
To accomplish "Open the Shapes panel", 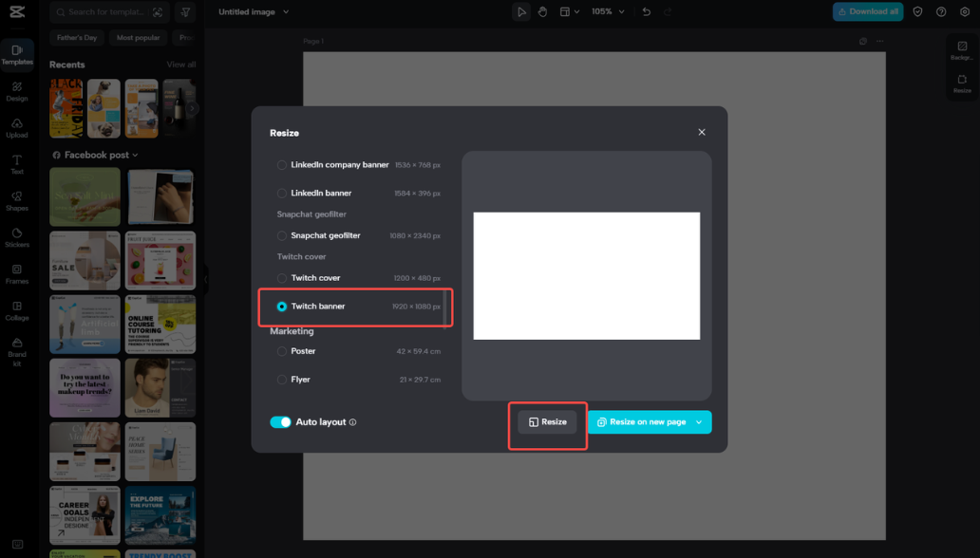I will pos(17,200).
